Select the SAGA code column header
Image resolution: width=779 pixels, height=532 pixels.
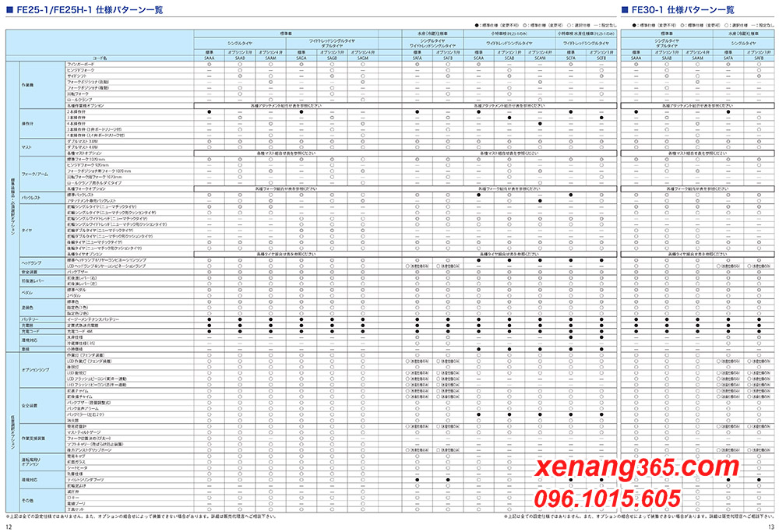click(x=301, y=58)
